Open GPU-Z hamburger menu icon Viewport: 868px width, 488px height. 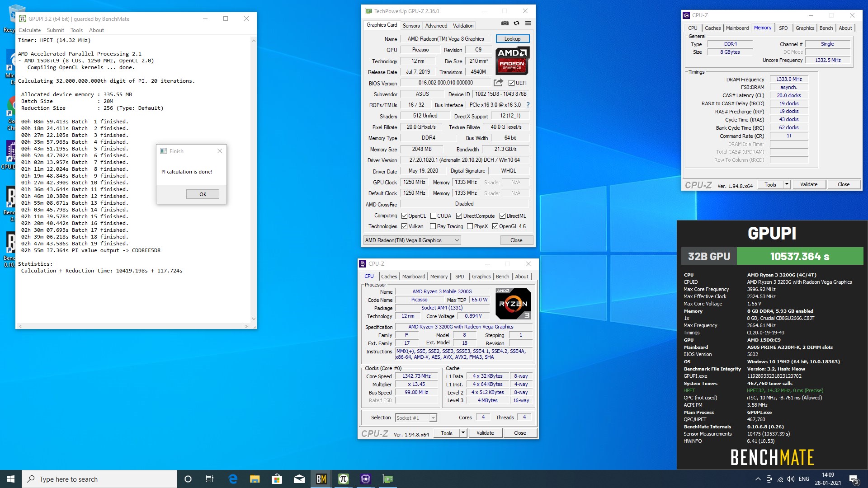(x=528, y=23)
